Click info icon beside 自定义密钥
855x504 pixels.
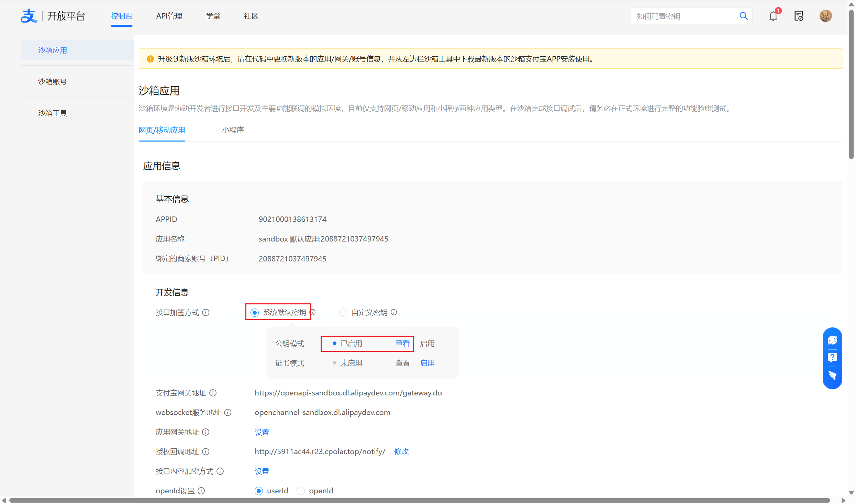394,312
